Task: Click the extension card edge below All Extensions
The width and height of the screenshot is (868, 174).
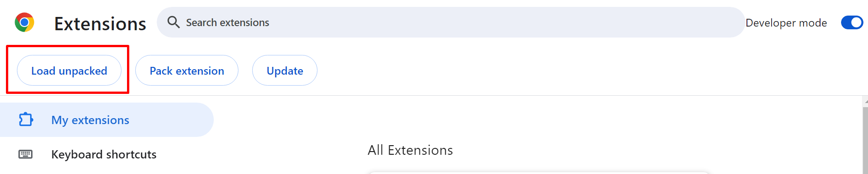Action: click(538, 173)
